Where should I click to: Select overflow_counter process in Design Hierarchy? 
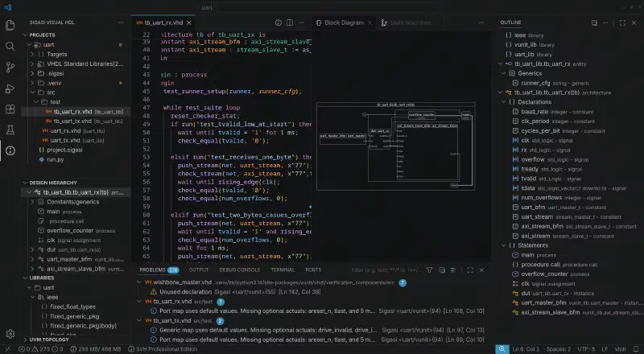click(76, 230)
